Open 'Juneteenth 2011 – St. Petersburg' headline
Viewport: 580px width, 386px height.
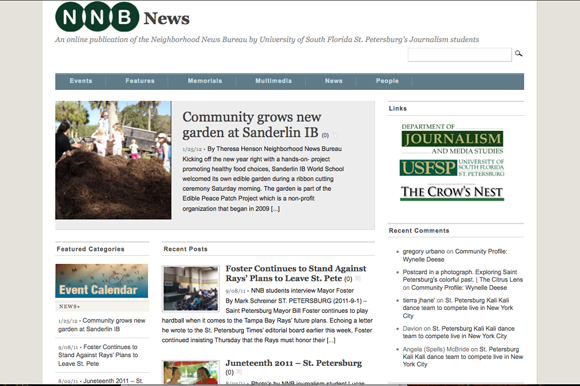click(294, 363)
